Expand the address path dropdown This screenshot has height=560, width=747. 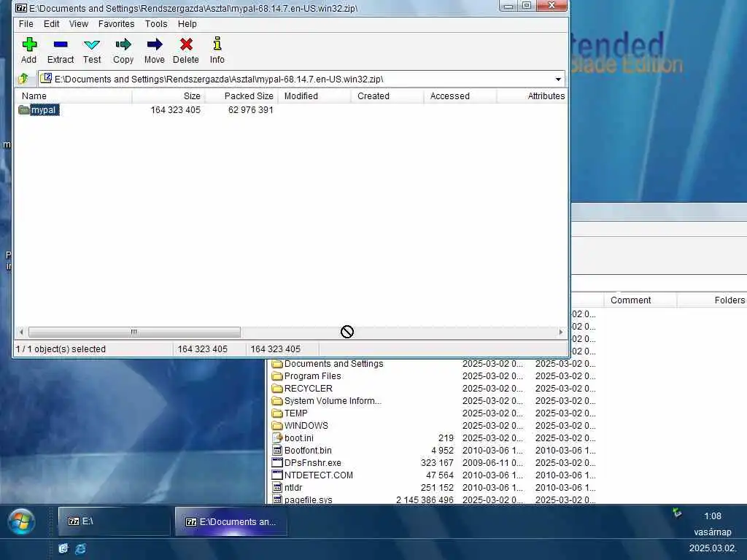558,79
